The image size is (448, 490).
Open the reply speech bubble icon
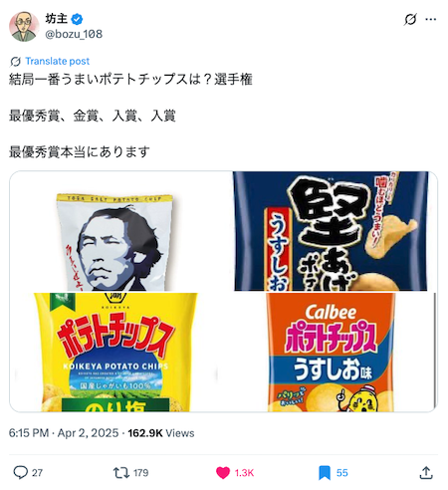(x=20, y=472)
